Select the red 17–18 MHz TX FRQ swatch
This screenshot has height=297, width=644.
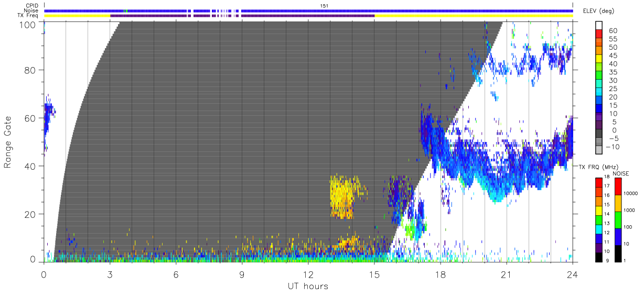click(598, 182)
